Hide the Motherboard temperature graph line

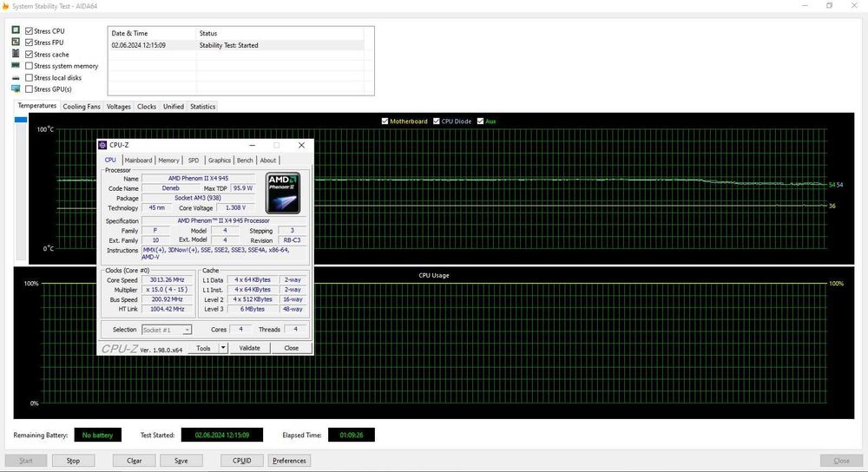(385, 121)
